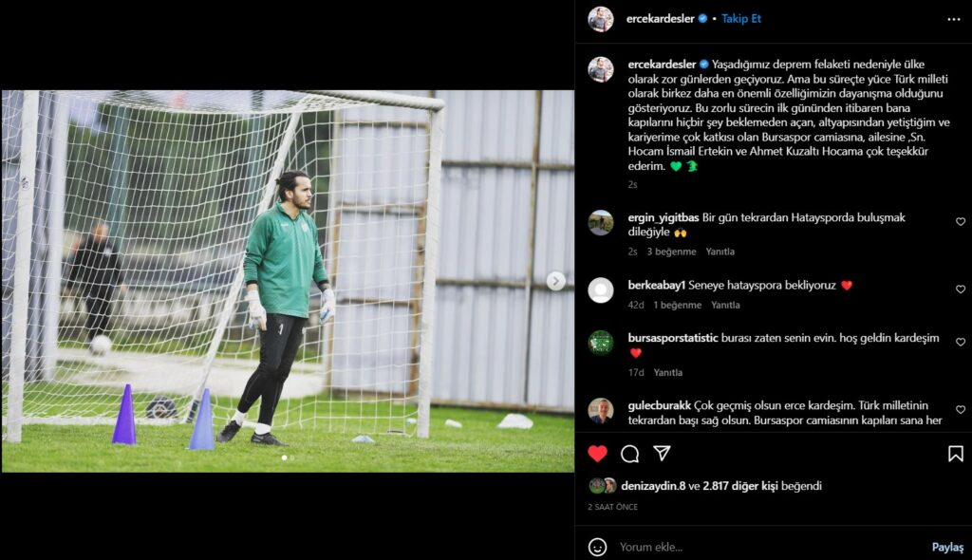
Task: Click the Paylaş post button
Action: coord(948,547)
